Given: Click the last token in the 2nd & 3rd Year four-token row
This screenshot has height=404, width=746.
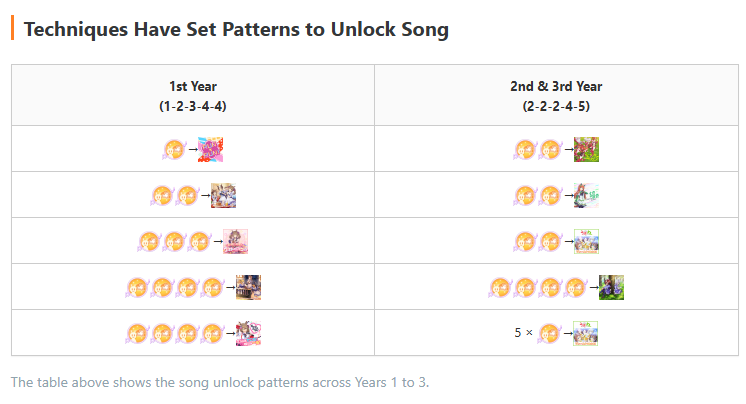Looking at the screenshot, I should pyautogui.click(x=575, y=287).
